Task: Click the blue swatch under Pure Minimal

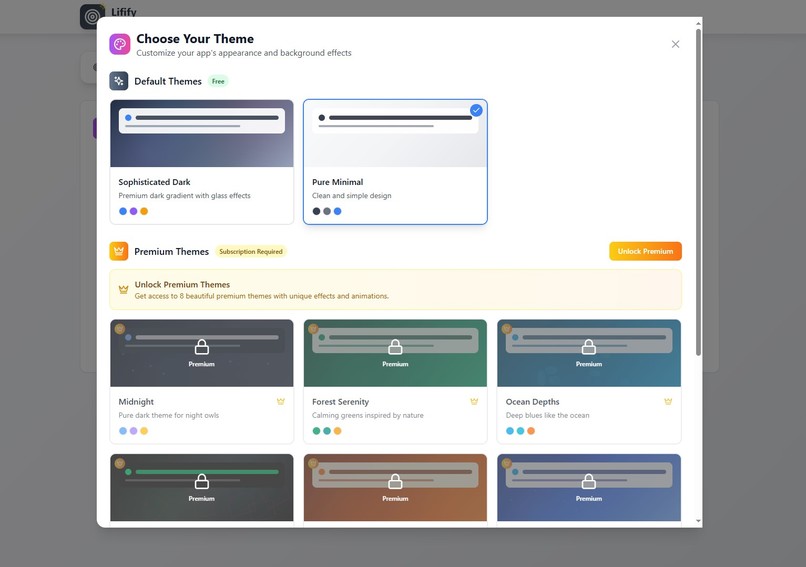Action: (x=338, y=211)
